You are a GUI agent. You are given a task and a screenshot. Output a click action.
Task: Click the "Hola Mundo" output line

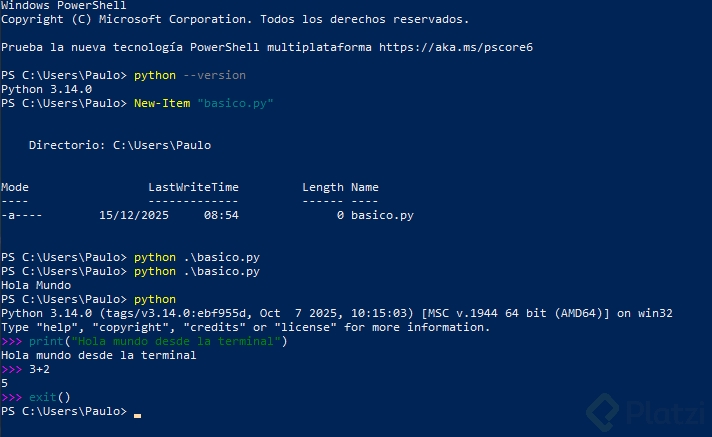[35, 285]
